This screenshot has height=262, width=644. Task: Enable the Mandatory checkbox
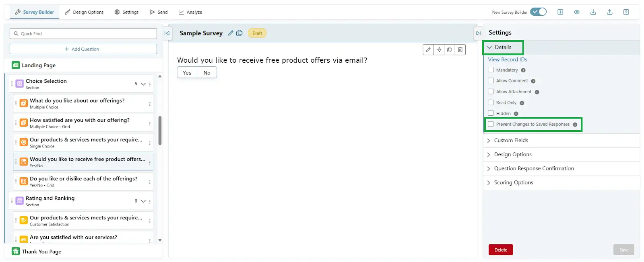491,70
